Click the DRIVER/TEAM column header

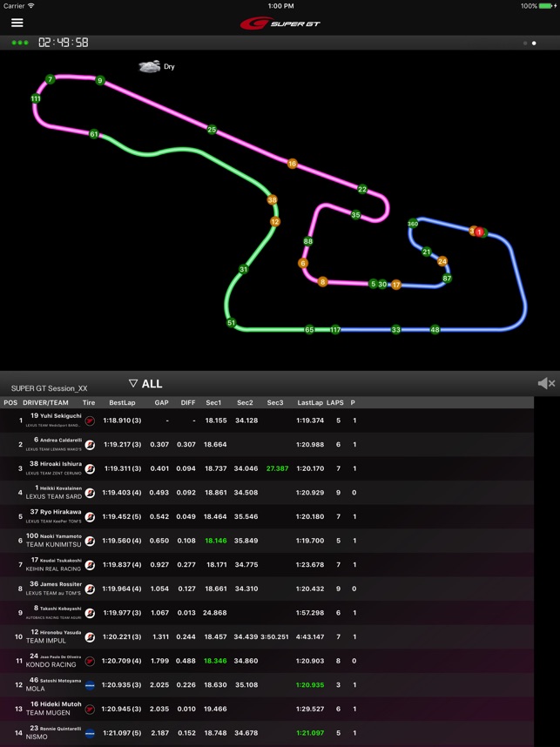[46, 402]
